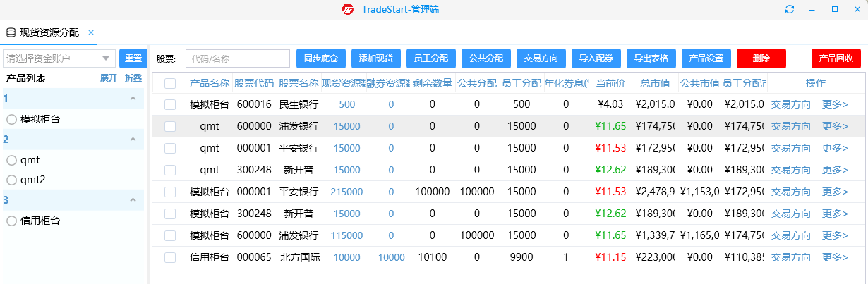Click the database icon on 现货资源分配 tab

(x=11, y=32)
